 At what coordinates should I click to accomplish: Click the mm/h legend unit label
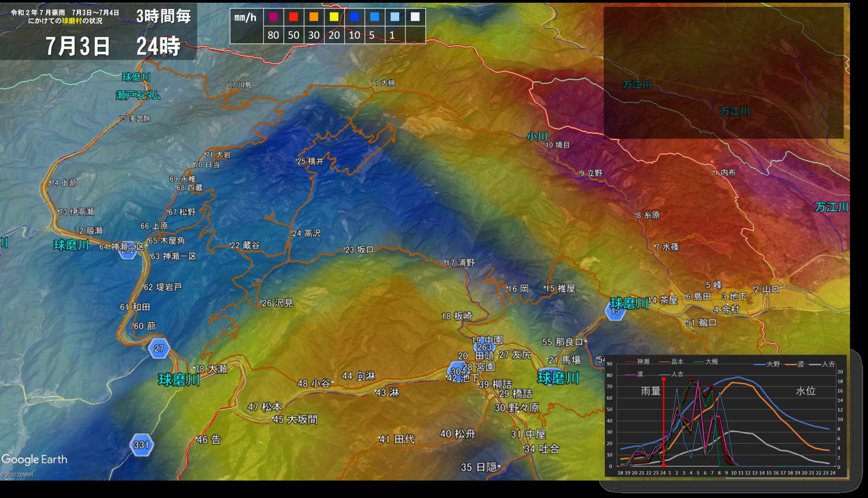[245, 18]
